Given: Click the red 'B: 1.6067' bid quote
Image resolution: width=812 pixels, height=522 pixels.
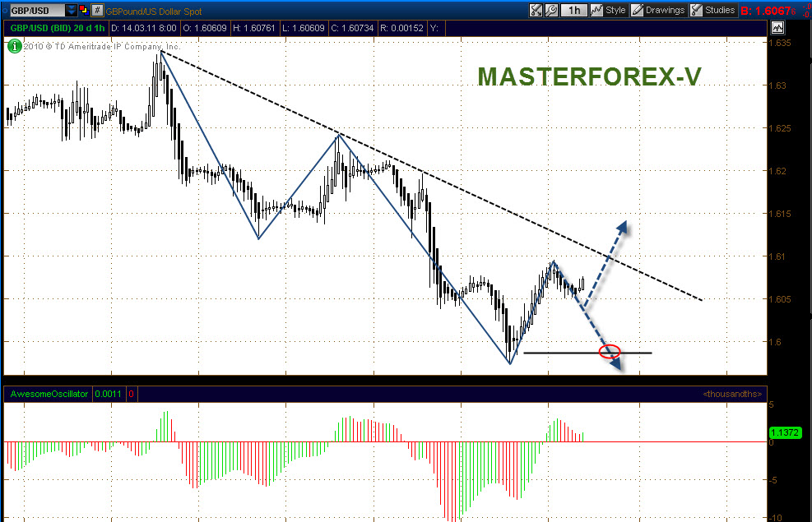Looking at the screenshot, I should [768, 11].
